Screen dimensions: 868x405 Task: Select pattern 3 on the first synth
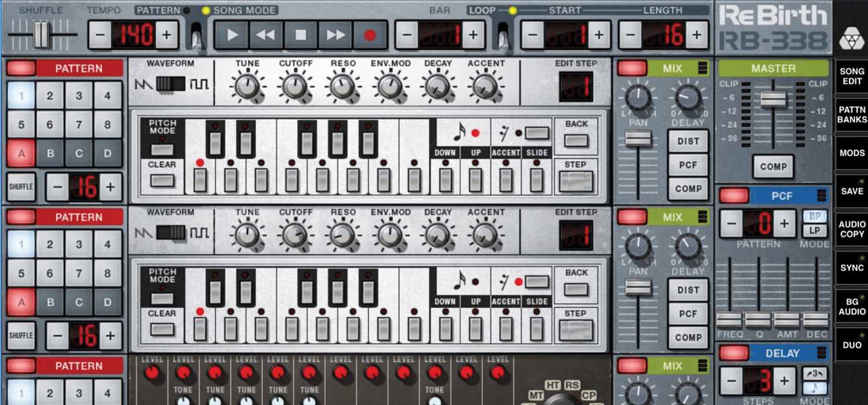pyautogui.click(x=79, y=96)
